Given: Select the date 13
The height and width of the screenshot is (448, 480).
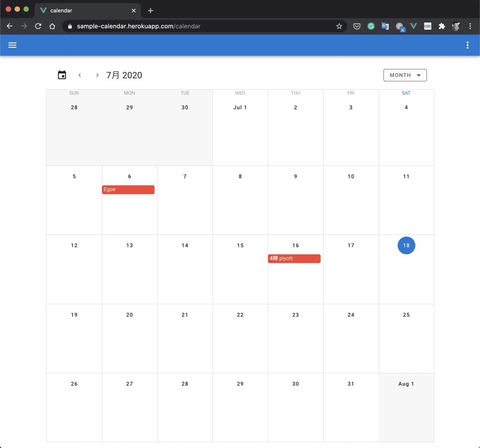Looking at the screenshot, I should [x=129, y=245].
